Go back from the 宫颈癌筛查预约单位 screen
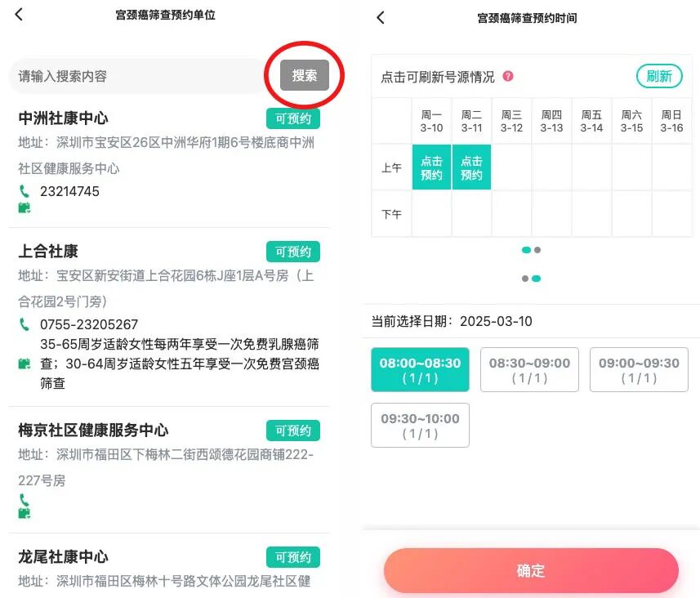 coord(19,14)
